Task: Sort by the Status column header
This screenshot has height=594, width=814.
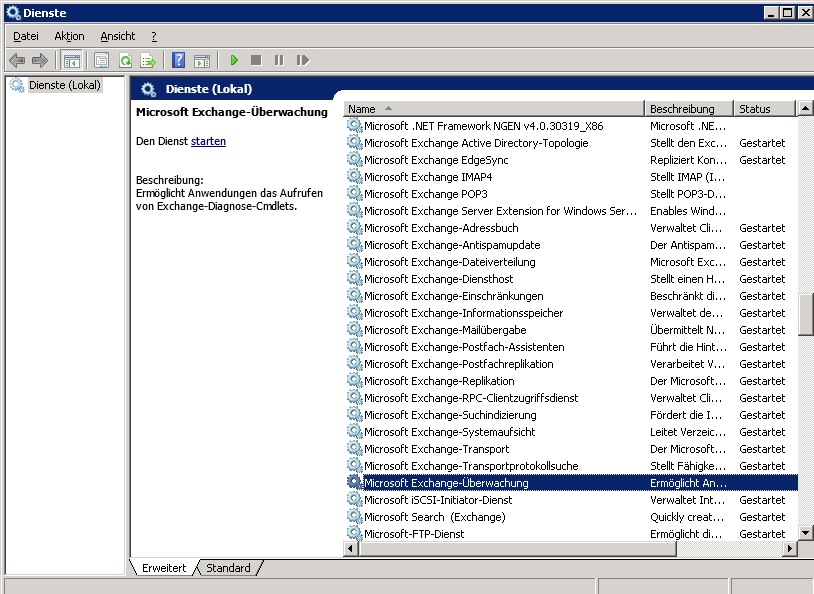Action: 764,109
